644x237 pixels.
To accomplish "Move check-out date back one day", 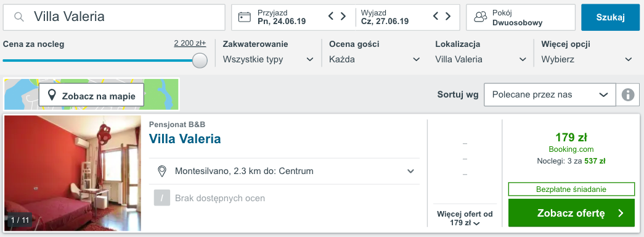I will [x=436, y=17].
